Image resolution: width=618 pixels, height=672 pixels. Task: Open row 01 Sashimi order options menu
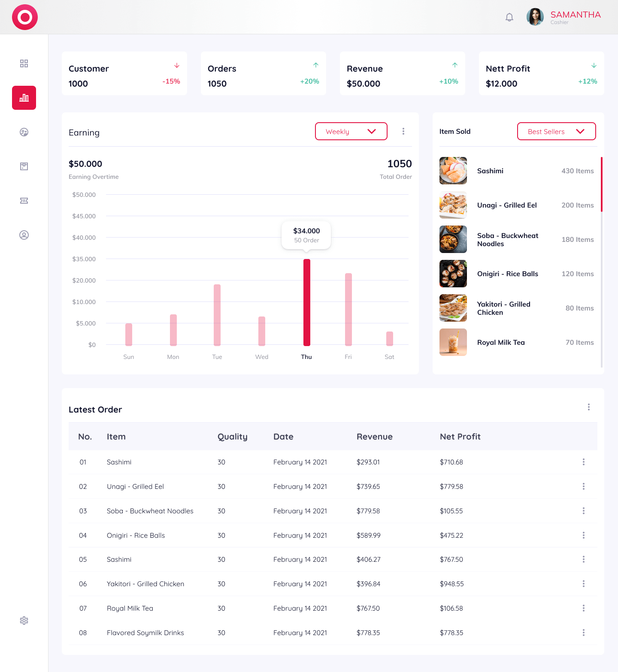coord(583,462)
